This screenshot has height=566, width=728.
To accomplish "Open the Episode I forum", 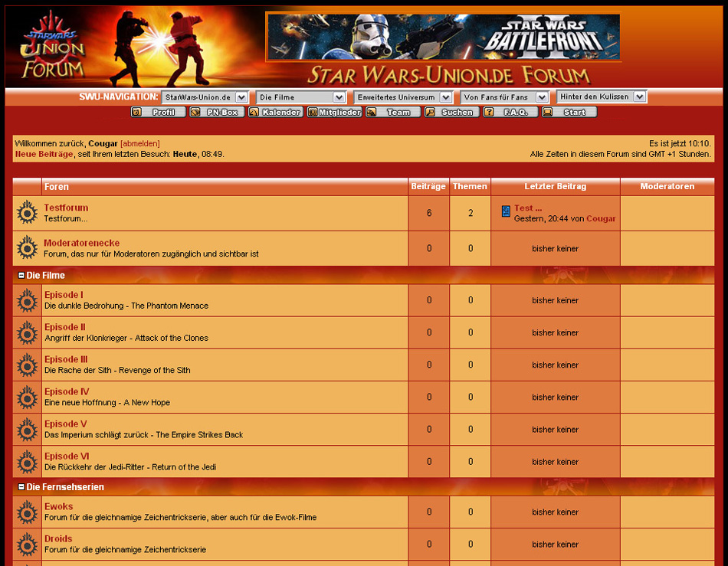I will pyautogui.click(x=64, y=295).
